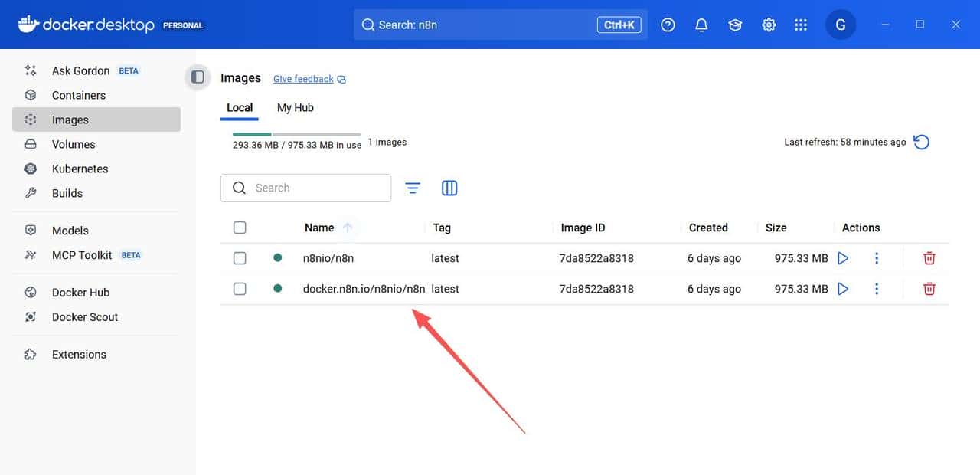Open Docker Desktop settings gear
The height and width of the screenshot is (475, 980).
point(769,25)
